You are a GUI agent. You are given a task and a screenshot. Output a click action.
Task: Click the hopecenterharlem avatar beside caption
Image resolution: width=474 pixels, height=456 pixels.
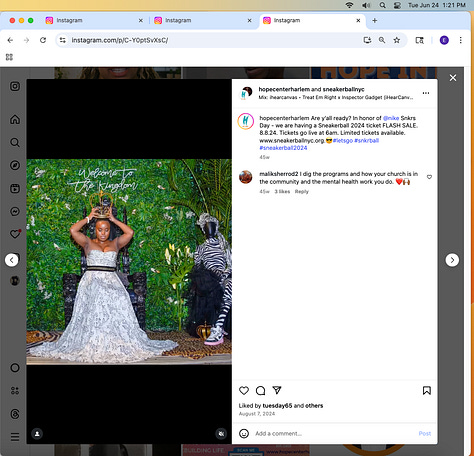click(246, 121)
